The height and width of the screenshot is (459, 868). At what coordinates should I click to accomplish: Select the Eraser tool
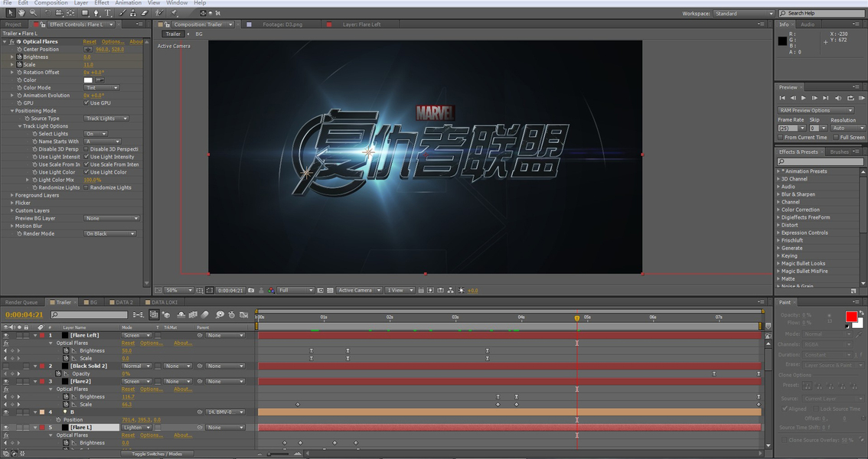pos(145,12)
